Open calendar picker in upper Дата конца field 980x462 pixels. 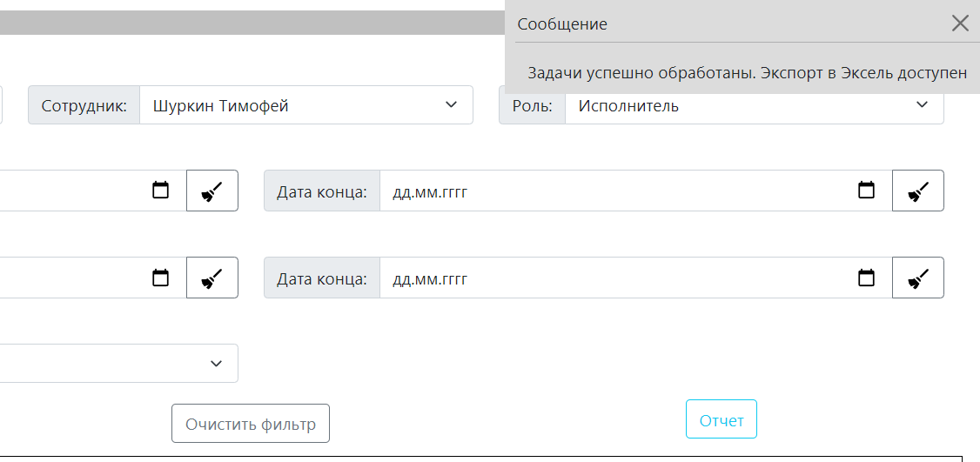[866, 191]
